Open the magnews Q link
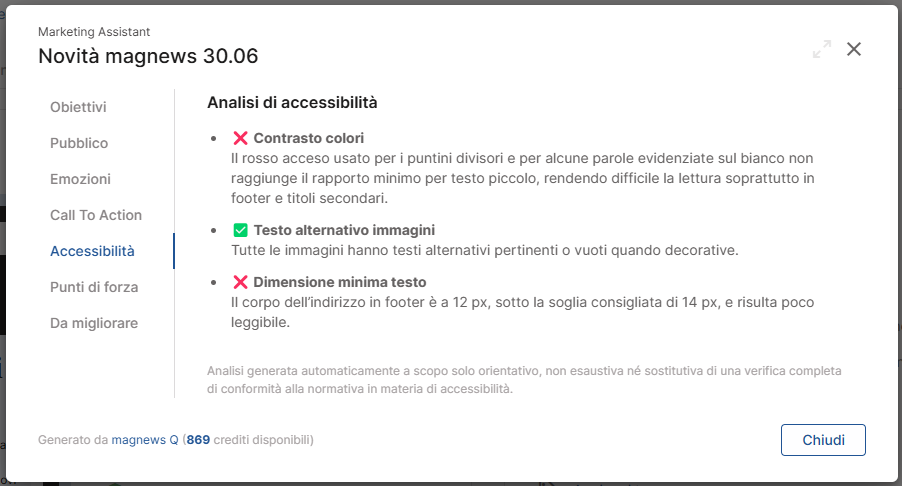 tap(144, 440)
